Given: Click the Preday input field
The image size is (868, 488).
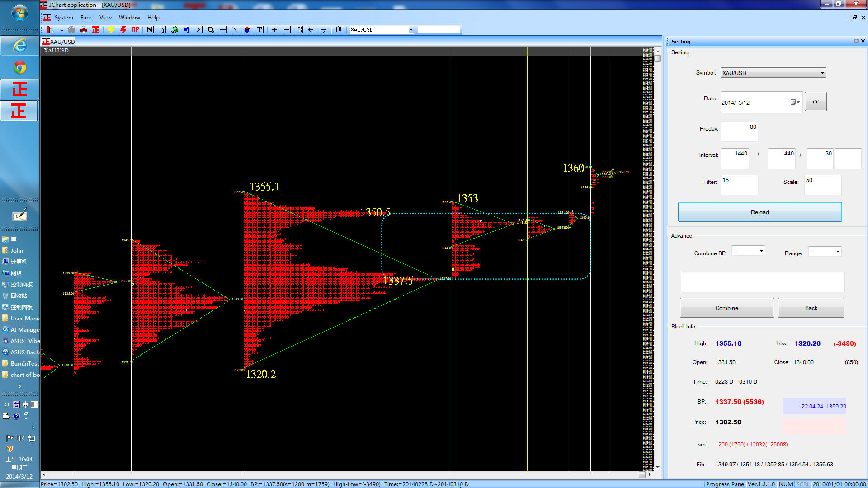Looking at the screenshot, I should [x=739, y=131].
